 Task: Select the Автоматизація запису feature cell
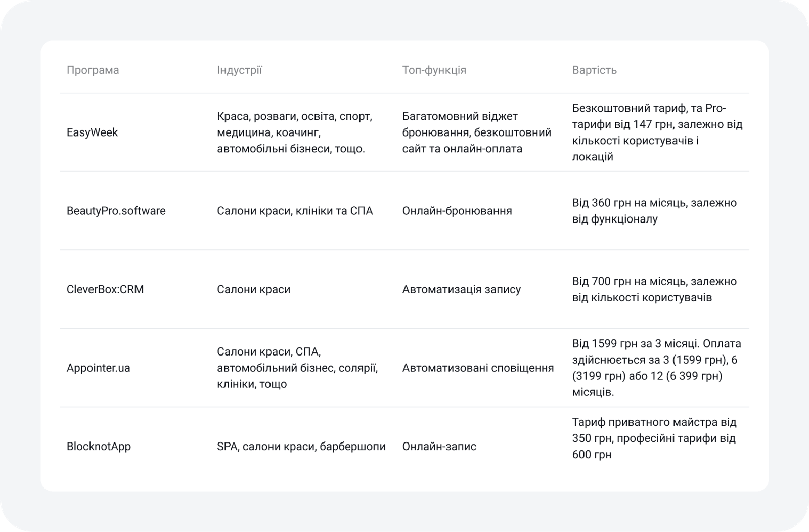point(461,289)
